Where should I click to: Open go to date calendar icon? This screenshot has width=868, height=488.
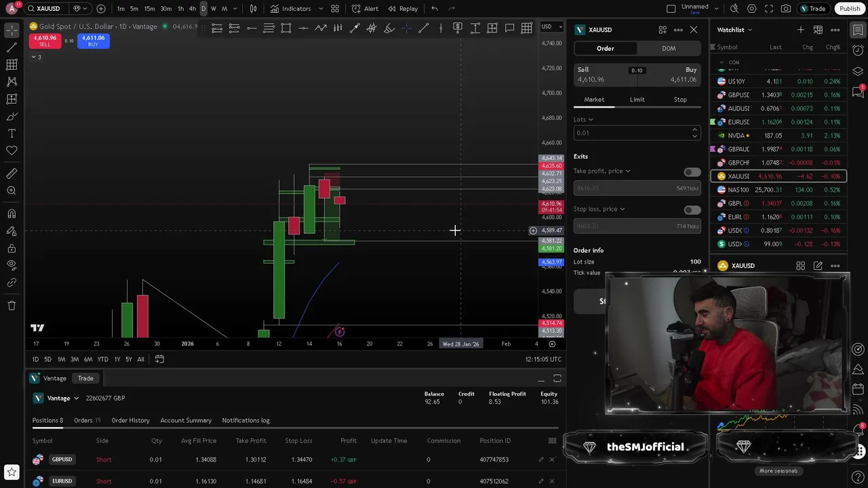point(159,359)
